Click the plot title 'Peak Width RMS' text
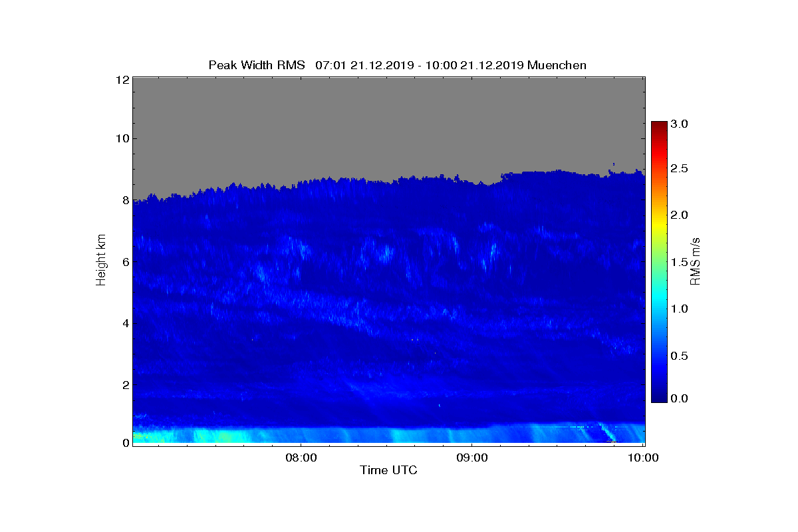This screenshot has height=532, width=798. (x=257, y=65)
